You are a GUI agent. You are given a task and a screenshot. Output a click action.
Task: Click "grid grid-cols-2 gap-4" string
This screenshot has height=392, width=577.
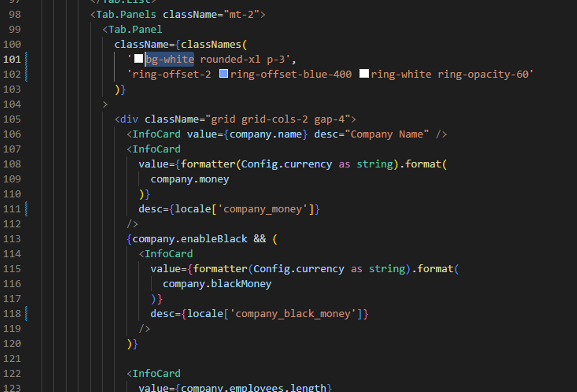(278, 119)
